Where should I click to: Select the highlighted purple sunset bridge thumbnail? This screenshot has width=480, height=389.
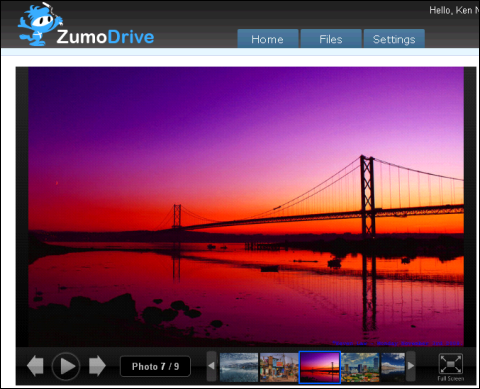point(320,367)
